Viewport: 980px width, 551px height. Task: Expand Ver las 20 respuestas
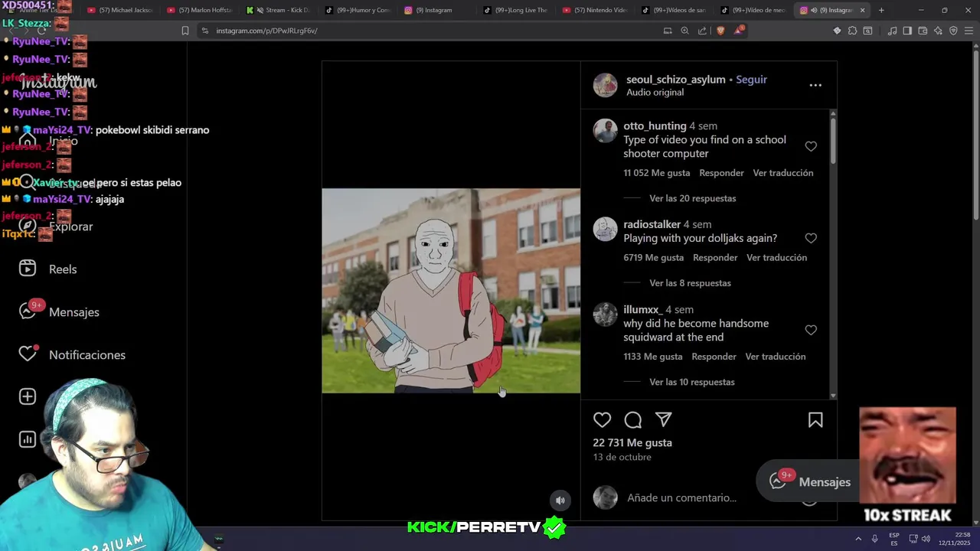point(692,198)
